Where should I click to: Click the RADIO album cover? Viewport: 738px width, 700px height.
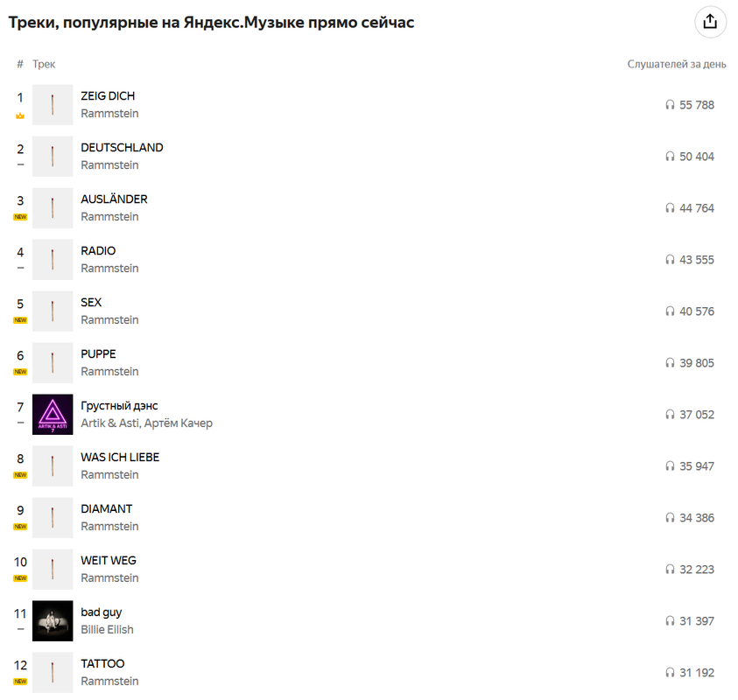53,260
